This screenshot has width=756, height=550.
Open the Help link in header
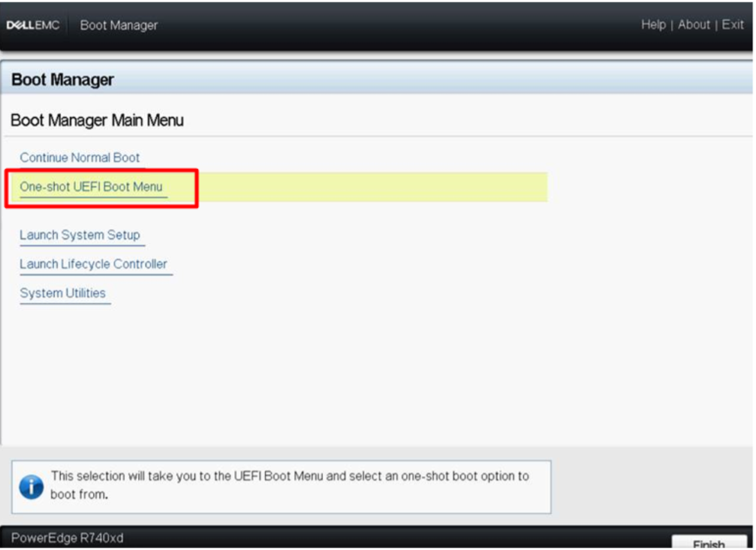[x=653, y=25]
